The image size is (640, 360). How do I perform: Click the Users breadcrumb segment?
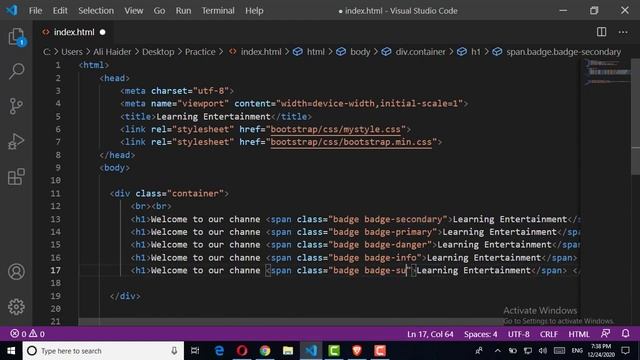point(72,52)
